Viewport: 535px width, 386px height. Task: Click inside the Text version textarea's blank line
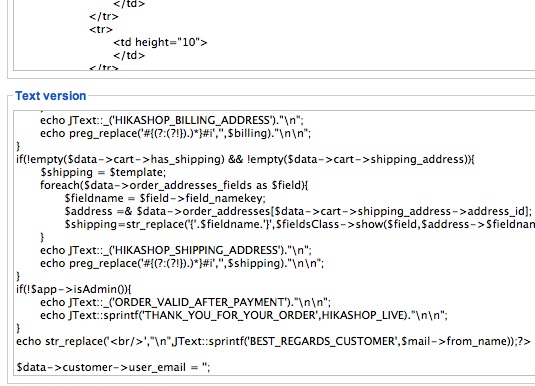273,354
